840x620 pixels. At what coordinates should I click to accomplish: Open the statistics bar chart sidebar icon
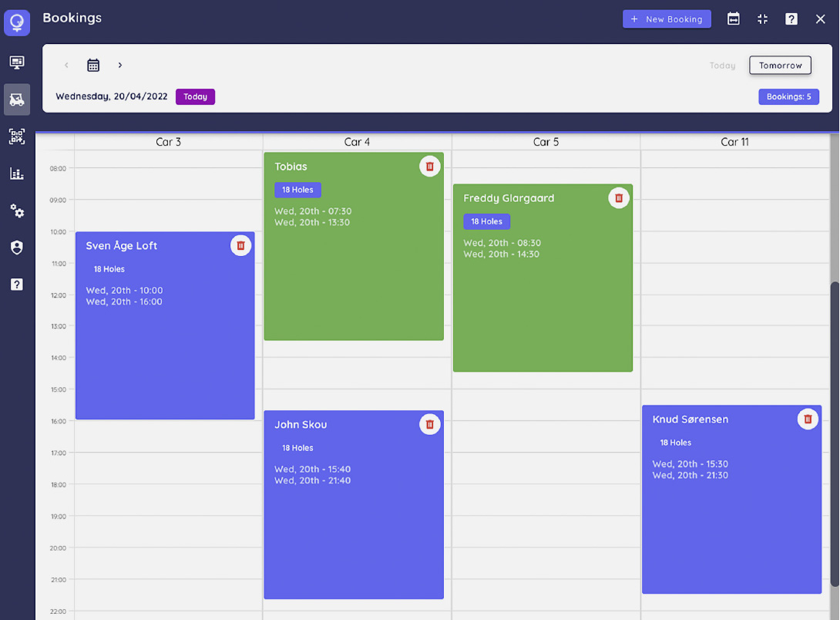17,174
